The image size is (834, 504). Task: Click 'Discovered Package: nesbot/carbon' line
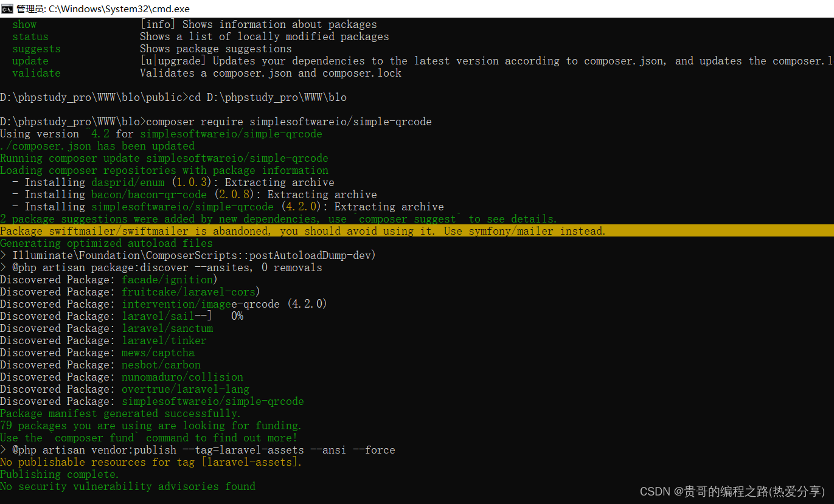[x=100, y=365]
